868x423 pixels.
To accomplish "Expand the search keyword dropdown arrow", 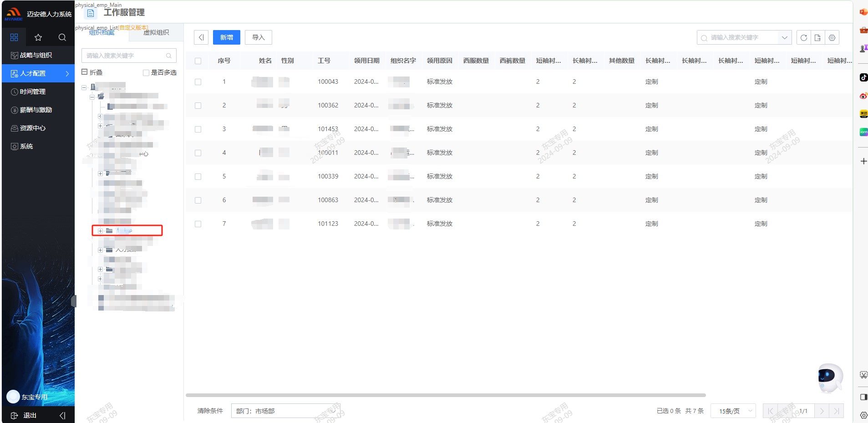I will (x=784, y=38).
